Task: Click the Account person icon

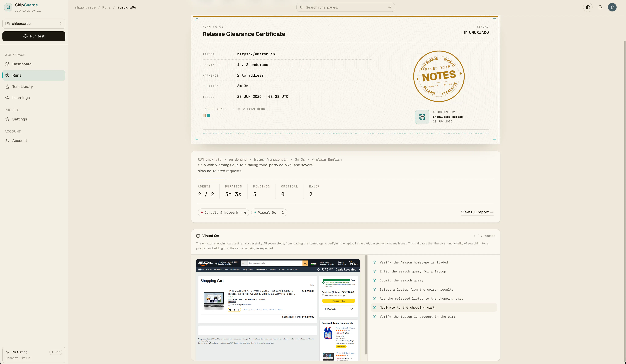Action: 7,141
